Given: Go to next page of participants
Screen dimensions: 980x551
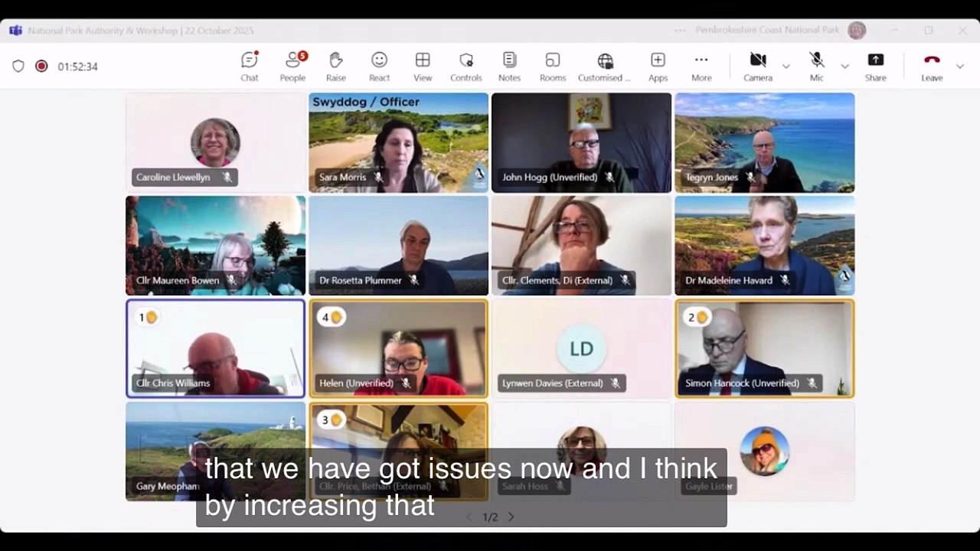Looking at the screenshot, I should pyautogui.click(x=511, y=517).
